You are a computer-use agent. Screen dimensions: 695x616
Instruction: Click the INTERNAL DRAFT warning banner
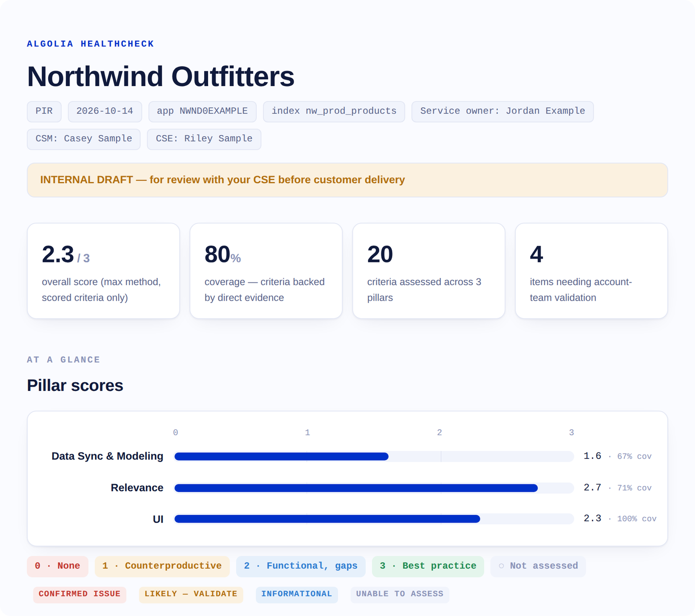347,180
